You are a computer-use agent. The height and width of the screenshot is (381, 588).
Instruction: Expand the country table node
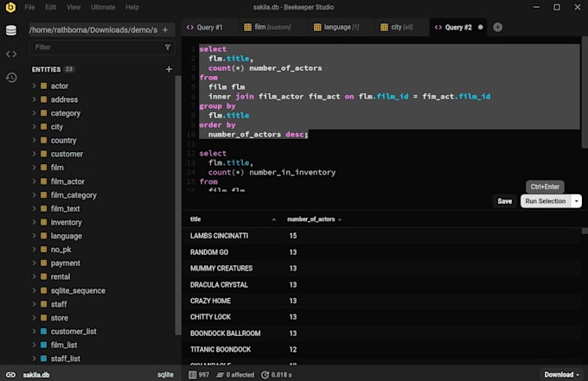point(34,140)
